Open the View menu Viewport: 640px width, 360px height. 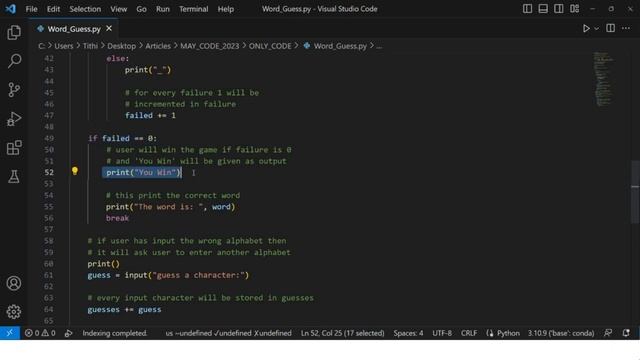(x=118, y=9)
